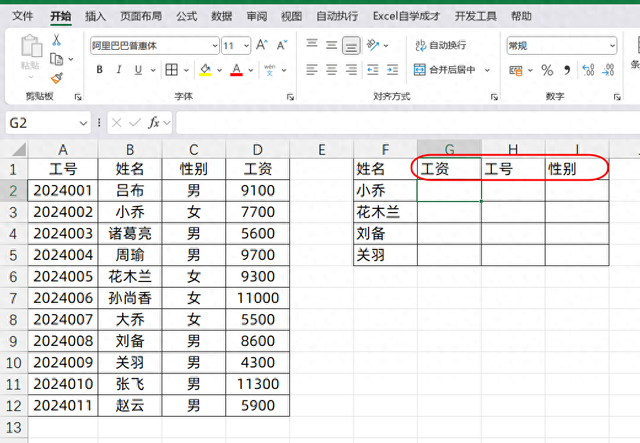Toggle underline formatting
The height and width of the screenshot is (443, 640).
point(138,70)
